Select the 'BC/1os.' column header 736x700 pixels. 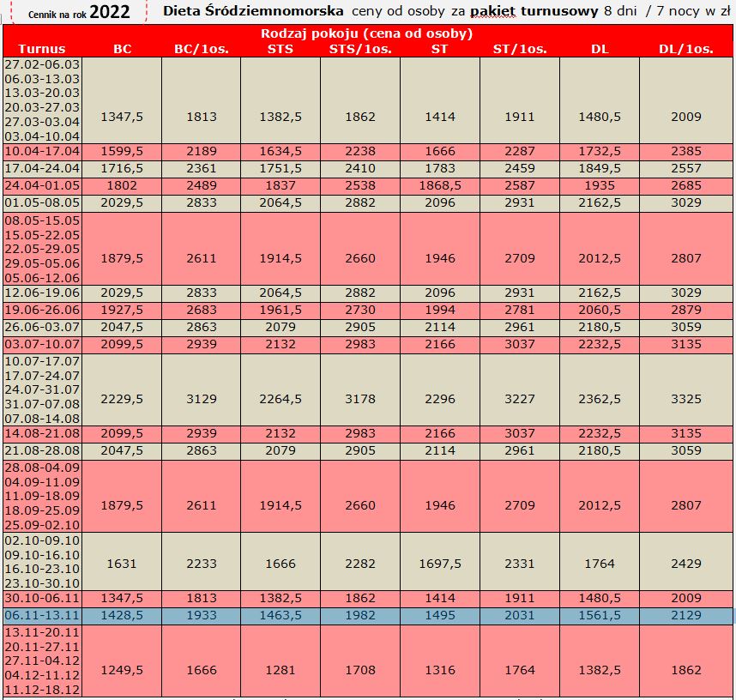tap(202, 49)
